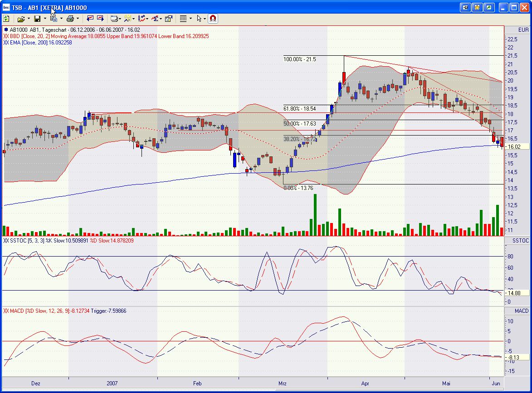Click the refresh chart icon in the toolbar

[6, 19]
